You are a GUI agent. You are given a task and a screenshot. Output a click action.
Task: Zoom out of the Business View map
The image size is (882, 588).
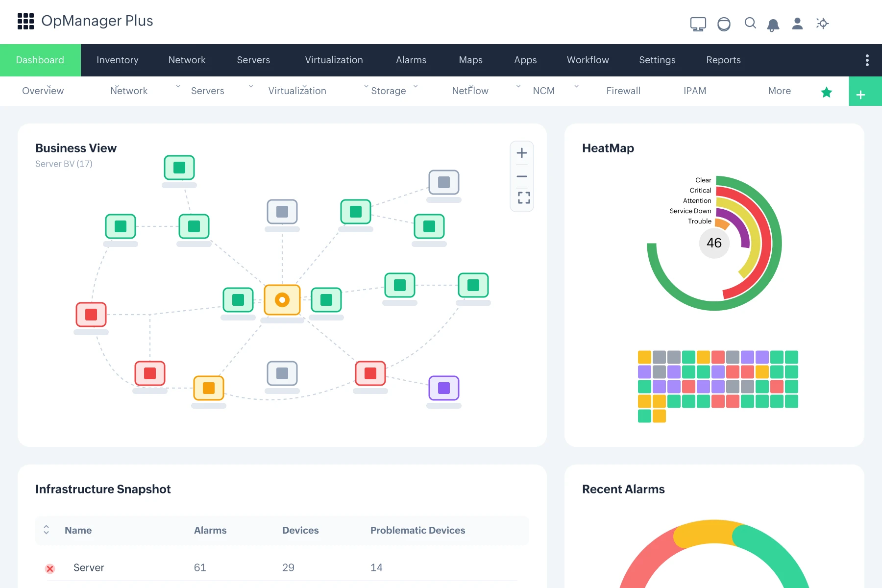click(x=522, y=176)
